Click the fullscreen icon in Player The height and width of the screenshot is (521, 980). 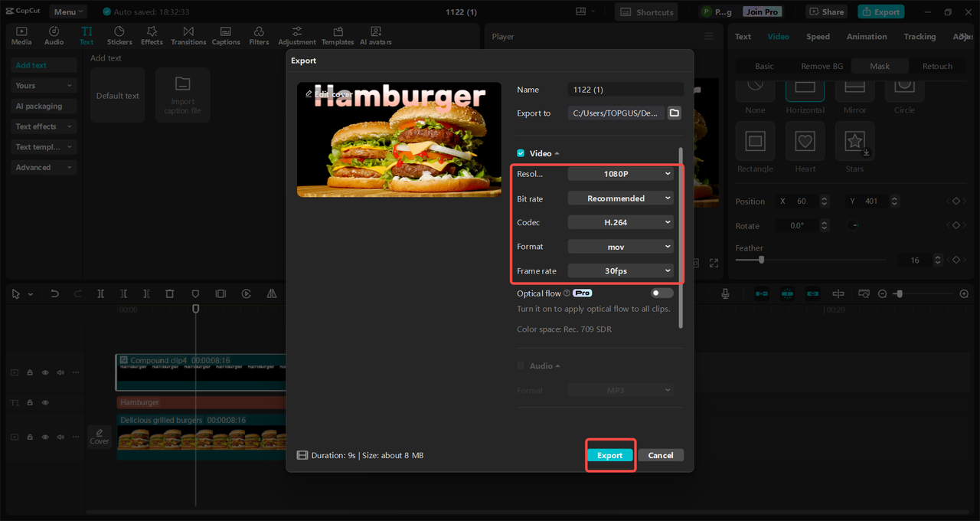click(714, 263)
